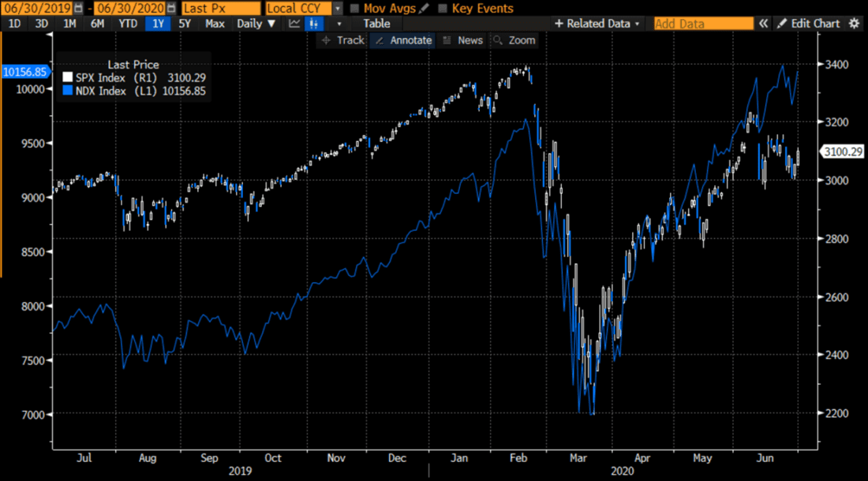Open the Daily periodicity dropdown

click(x=256, y=24)
